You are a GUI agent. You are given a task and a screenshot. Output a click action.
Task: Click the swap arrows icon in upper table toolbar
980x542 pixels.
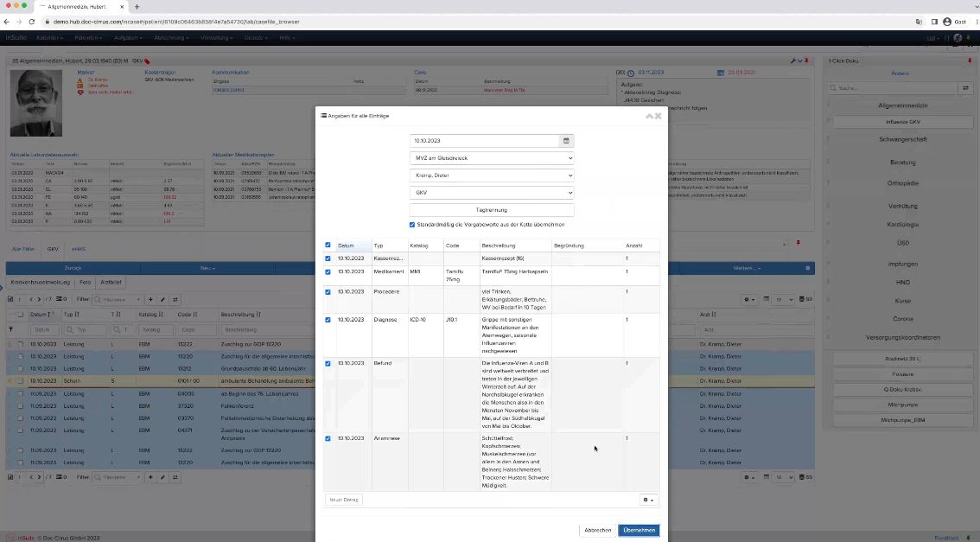pyautogui.click(x=175, y=299)
